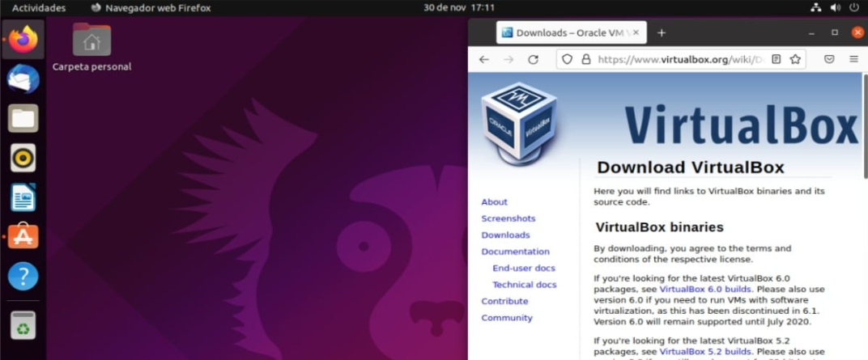This screenshot has width=868, height=360.
Task: Launch Rhythmbox music player from dock
Action: click(x=23, y=158)
